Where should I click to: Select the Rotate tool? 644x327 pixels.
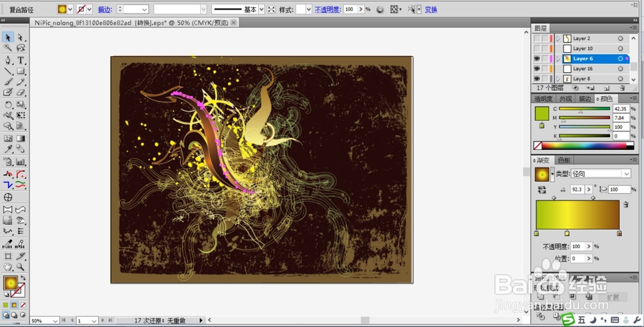pos(8,105)
